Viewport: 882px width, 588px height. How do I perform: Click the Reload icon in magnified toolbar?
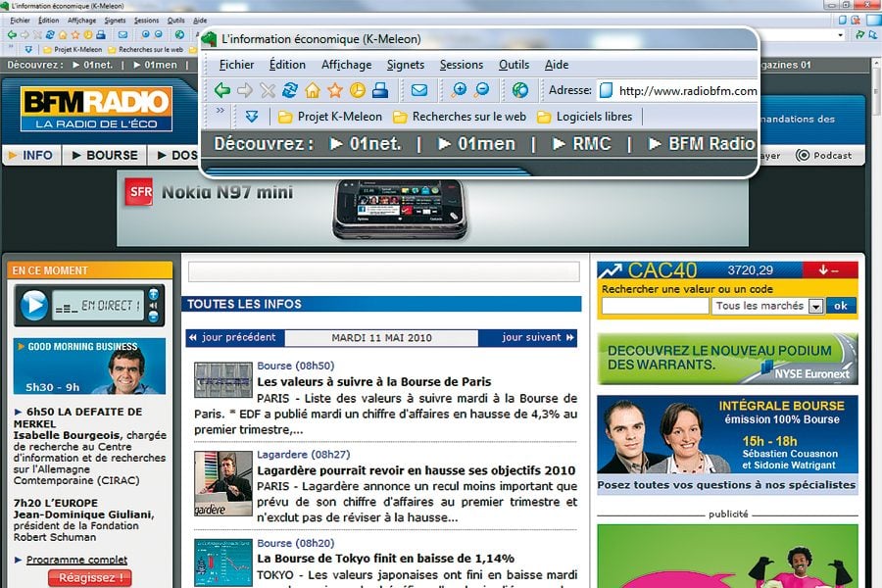[x=289, y=91]
